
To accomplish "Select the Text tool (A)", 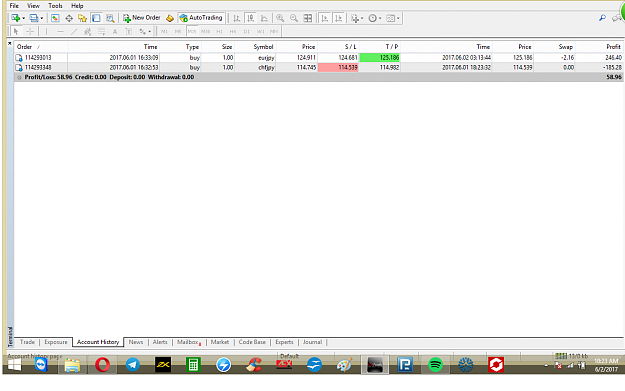I will (x=115, y=31).
